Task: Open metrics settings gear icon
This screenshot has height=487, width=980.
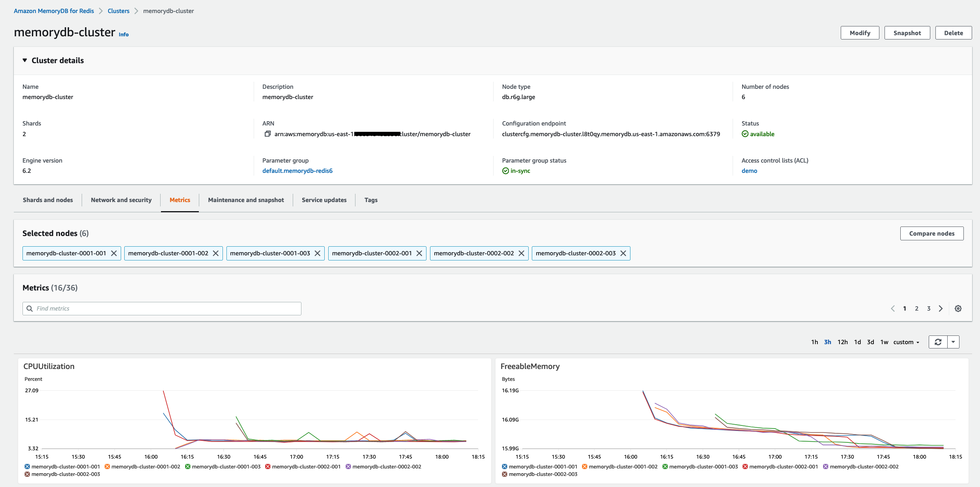Action: click(x=958, y=309)
